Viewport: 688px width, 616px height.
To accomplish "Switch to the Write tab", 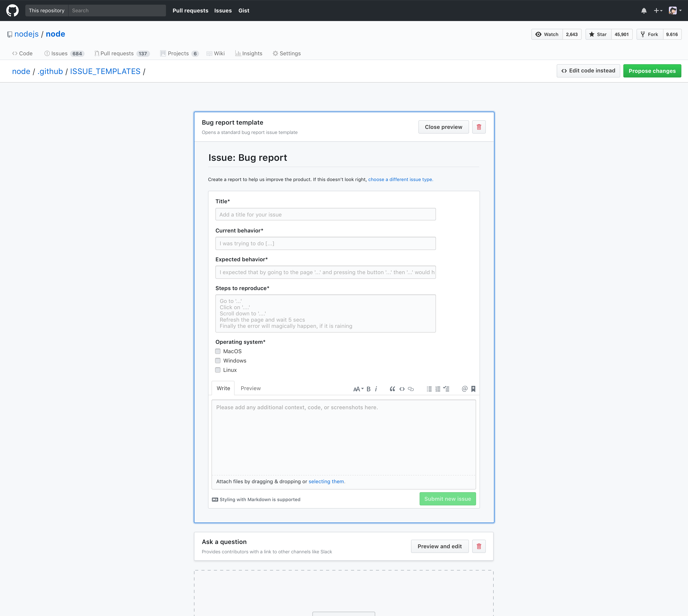I will tap(223, 388).
